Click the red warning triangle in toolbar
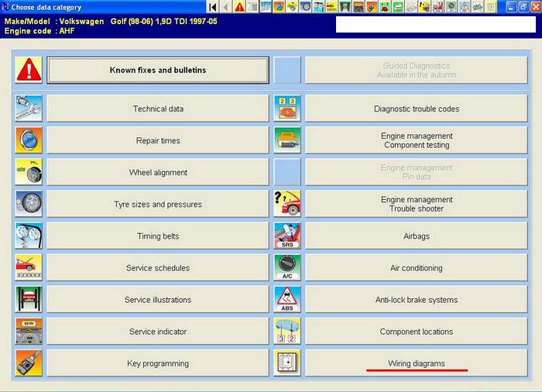Viewport: 542px width, 392px height. pyautogui.click(x=240, y=7)
